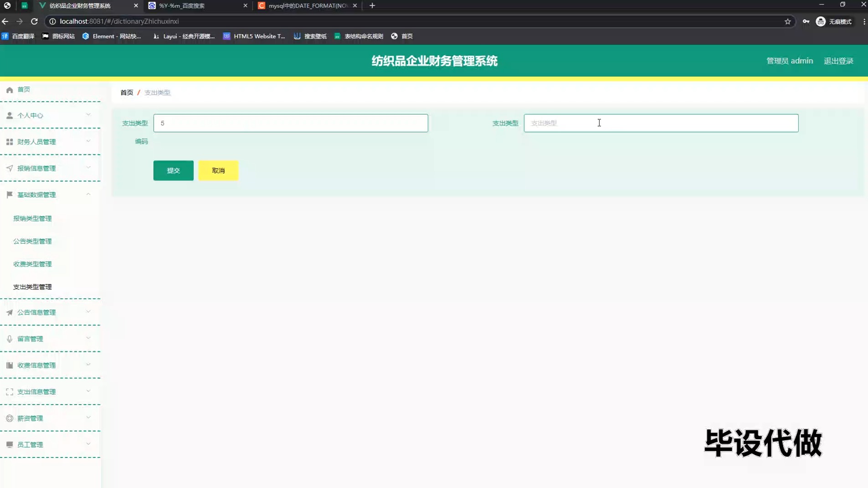This screenshot has height=488, width=868.
Task: Open the 百度翻译 bookmark
Action: point(18,36)
